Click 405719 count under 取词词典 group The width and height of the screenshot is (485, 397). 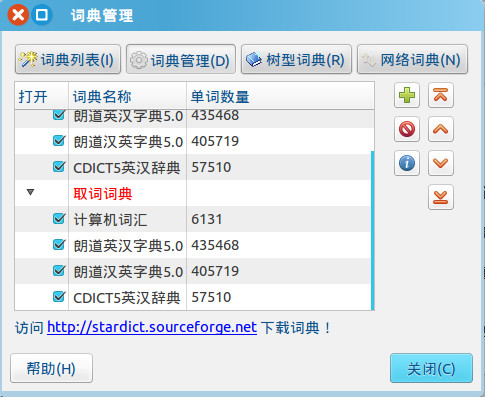coord(215,271)
